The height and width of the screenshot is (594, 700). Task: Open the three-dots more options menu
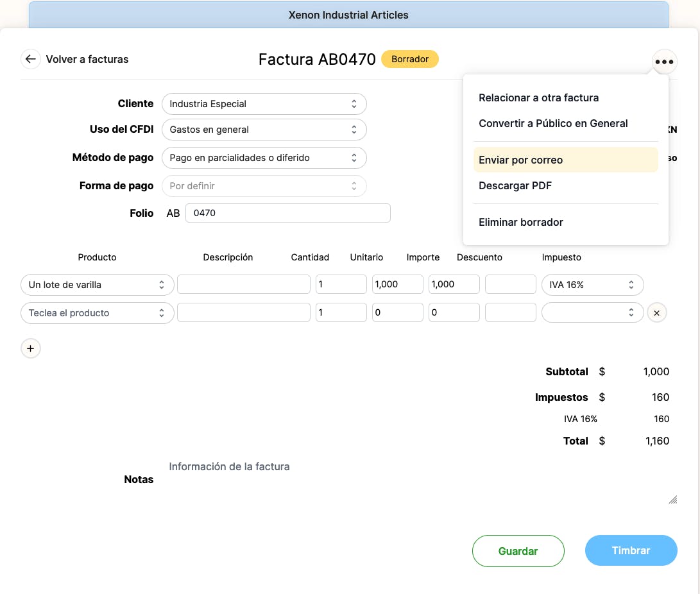point(664,62)
